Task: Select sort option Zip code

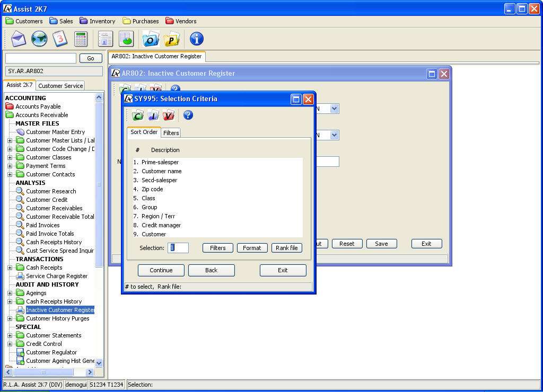Action: [152, 189]
